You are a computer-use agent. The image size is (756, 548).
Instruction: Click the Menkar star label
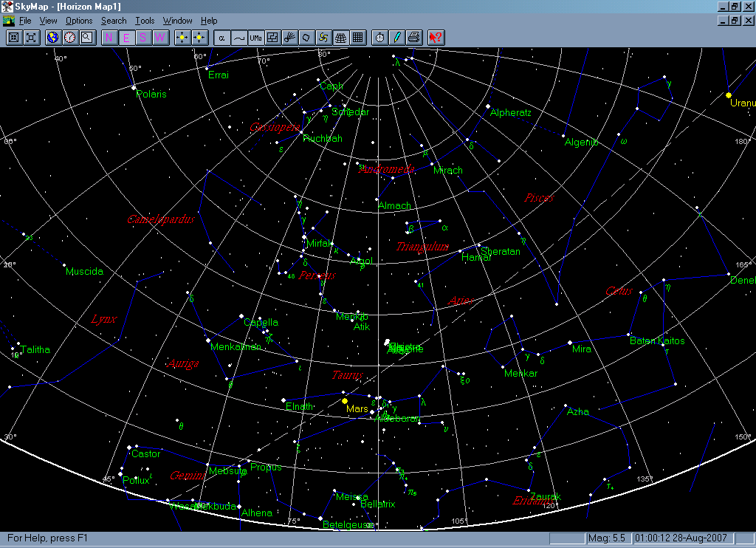520,374
